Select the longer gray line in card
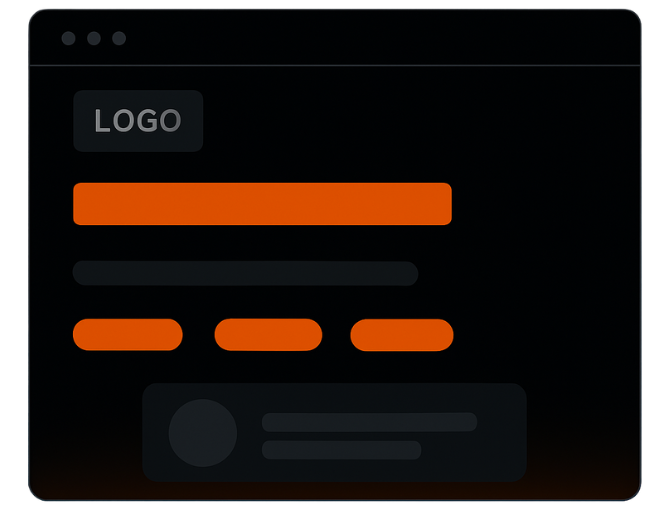This screenshot has width=670, height=511. click(x=369, y=422)
